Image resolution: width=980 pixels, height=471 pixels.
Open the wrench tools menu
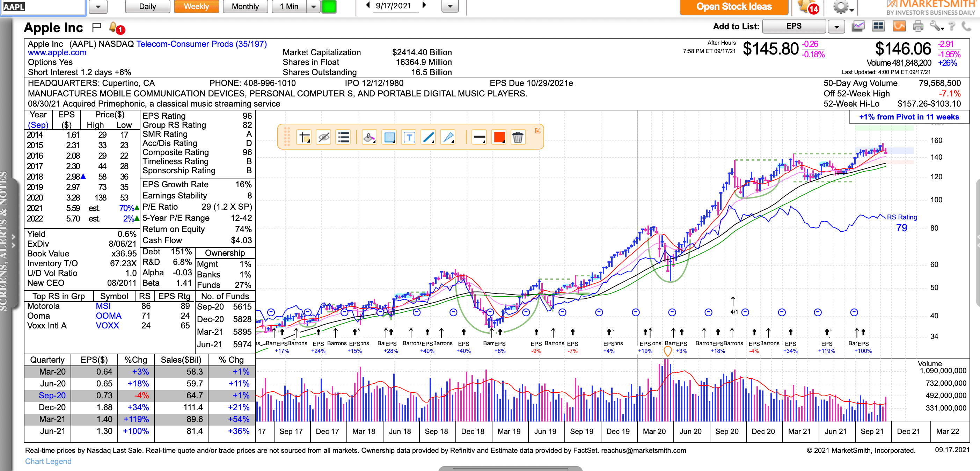click(x=936, y=26)
